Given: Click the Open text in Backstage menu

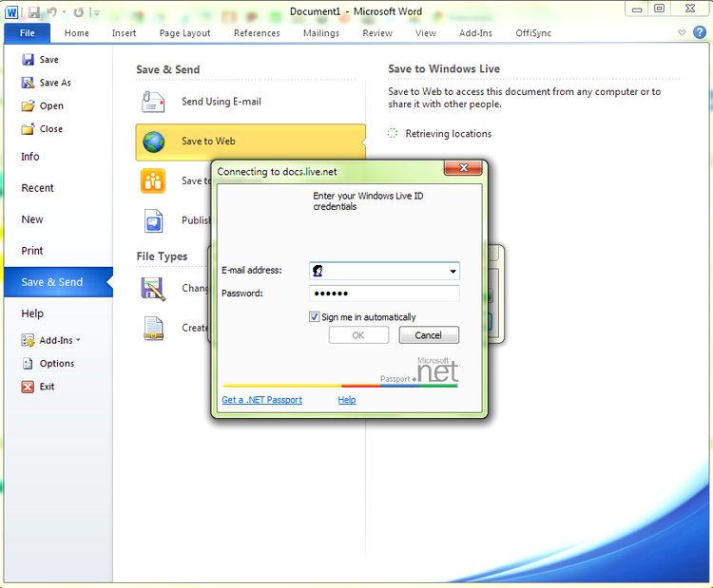Looking at the screenshot, I should click(x=51, y=106).
